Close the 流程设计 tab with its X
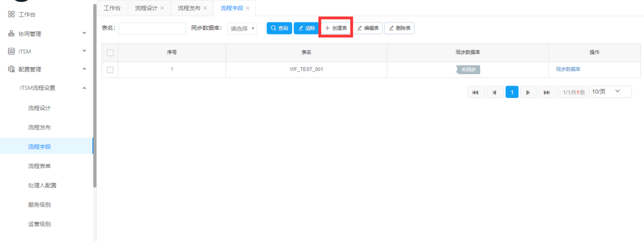This screenshot has height=241, width=644. [162, 9]
